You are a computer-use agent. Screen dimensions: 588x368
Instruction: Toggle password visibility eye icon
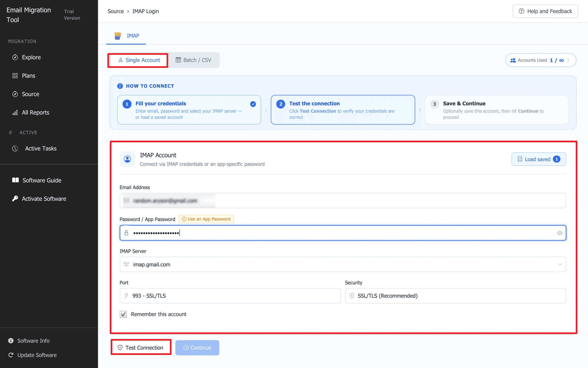[x=560, y=233]
